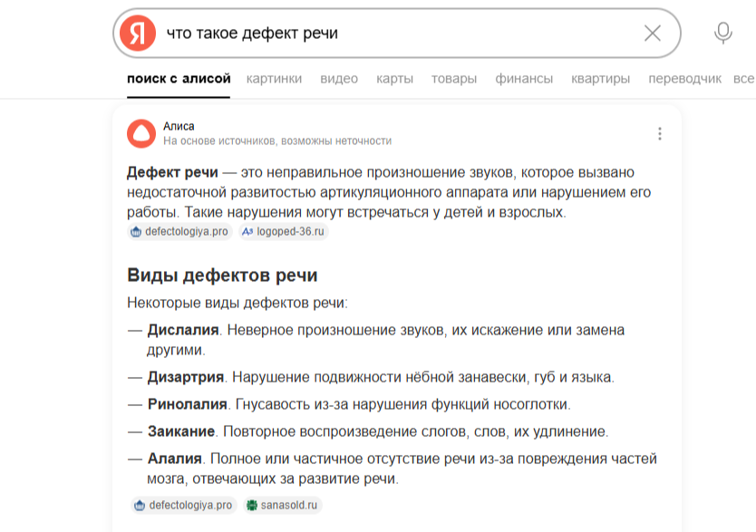This screenshot has width=756, height=532.
Task: Click the "Алиса" name label
Action: (179, 126)
